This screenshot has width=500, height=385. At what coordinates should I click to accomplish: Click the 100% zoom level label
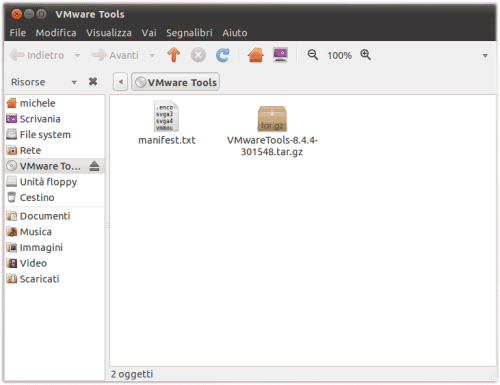coord(339,55)
